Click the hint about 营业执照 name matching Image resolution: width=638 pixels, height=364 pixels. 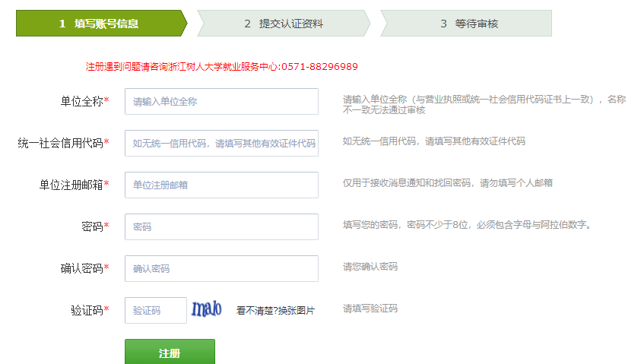tap(484, 104)
